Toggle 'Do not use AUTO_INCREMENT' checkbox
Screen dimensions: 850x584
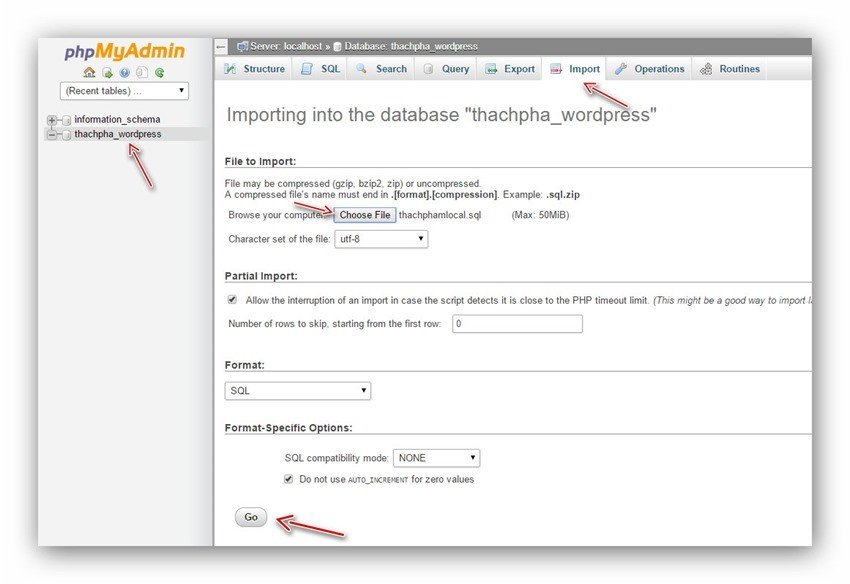289,479
